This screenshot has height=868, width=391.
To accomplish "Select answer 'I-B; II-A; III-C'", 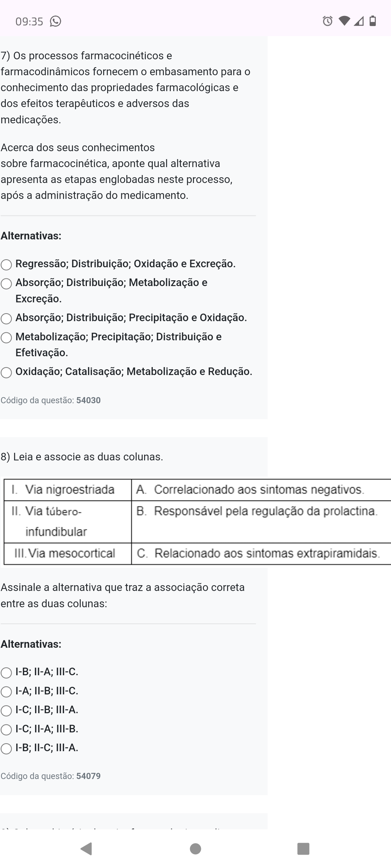I will (6, 673).
